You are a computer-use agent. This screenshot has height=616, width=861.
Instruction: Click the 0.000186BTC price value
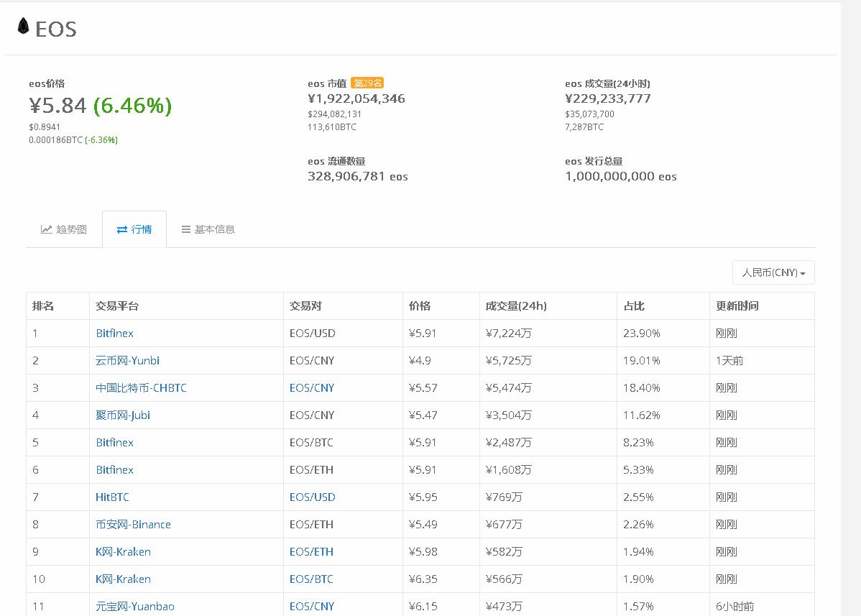tap(55, 140)
